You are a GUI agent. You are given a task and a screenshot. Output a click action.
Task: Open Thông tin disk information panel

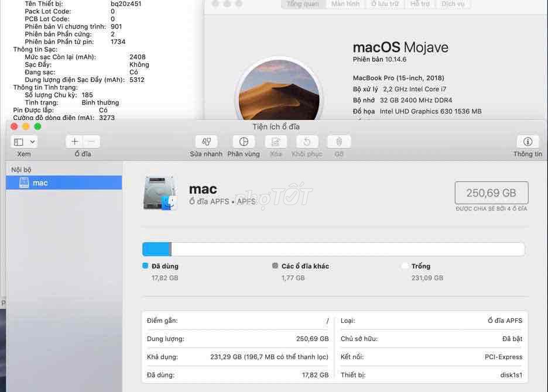528,142
